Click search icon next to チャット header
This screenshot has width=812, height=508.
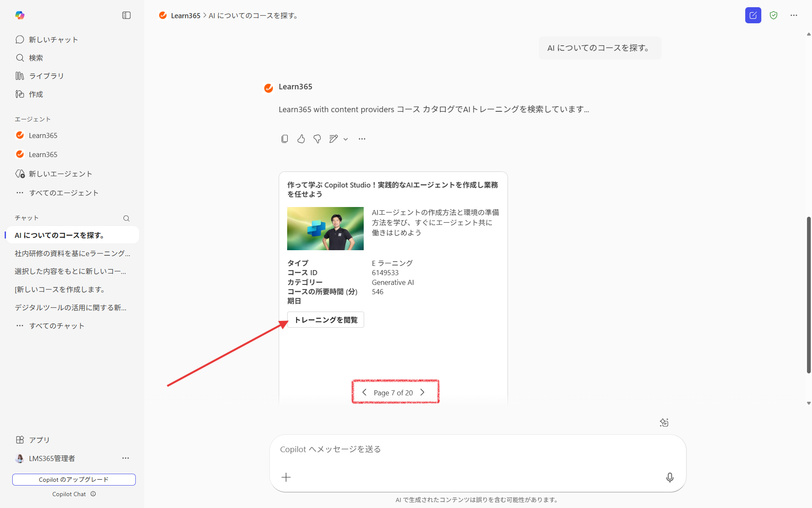[126, 218]
